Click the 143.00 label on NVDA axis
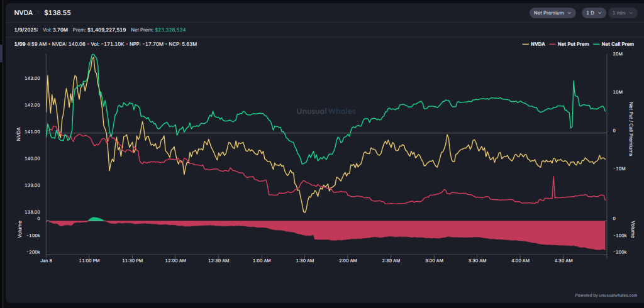The width and height of the screenshot is (644, 308). (x=32, y=79)
